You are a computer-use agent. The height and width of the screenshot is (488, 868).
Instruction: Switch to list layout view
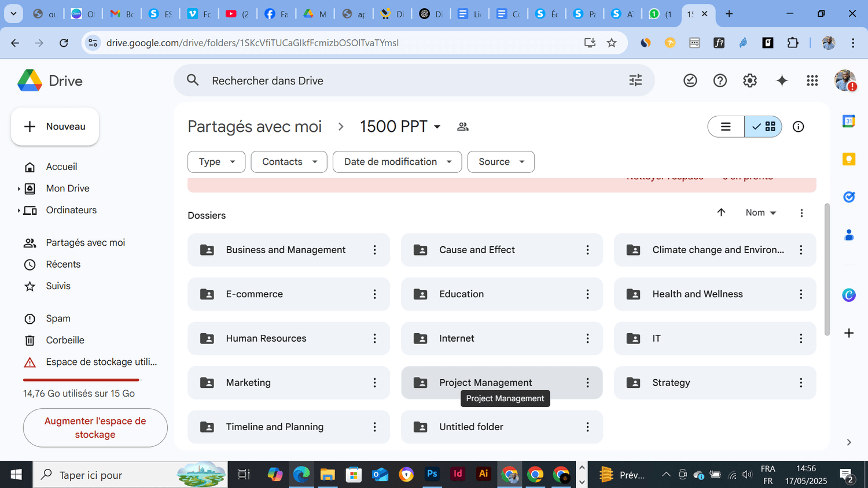click(x=726, y=127)
